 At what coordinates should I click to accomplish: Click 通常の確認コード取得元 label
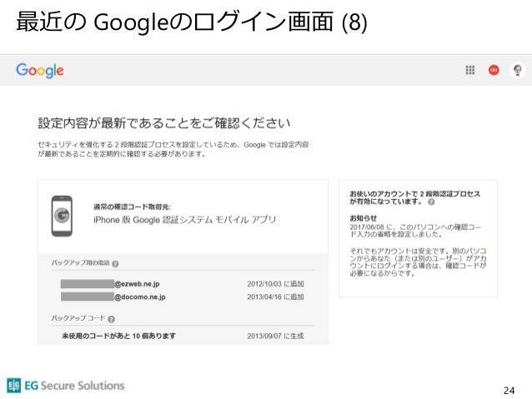click(132, 207)
